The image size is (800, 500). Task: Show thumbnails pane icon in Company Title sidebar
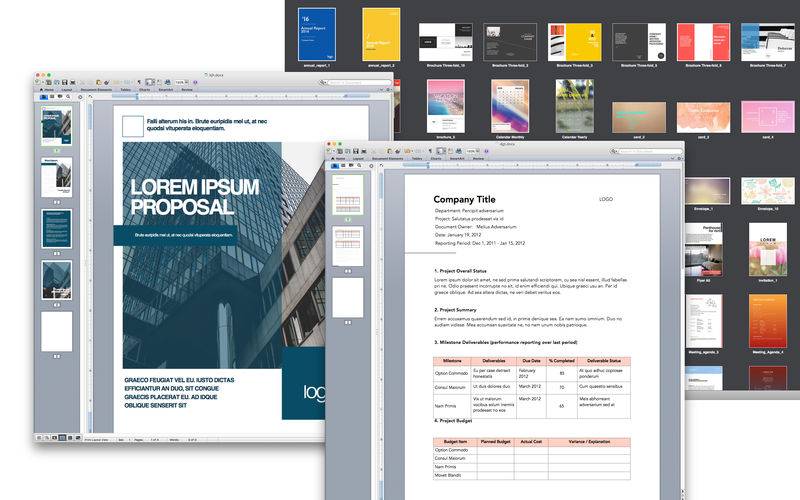pos(335,165)
